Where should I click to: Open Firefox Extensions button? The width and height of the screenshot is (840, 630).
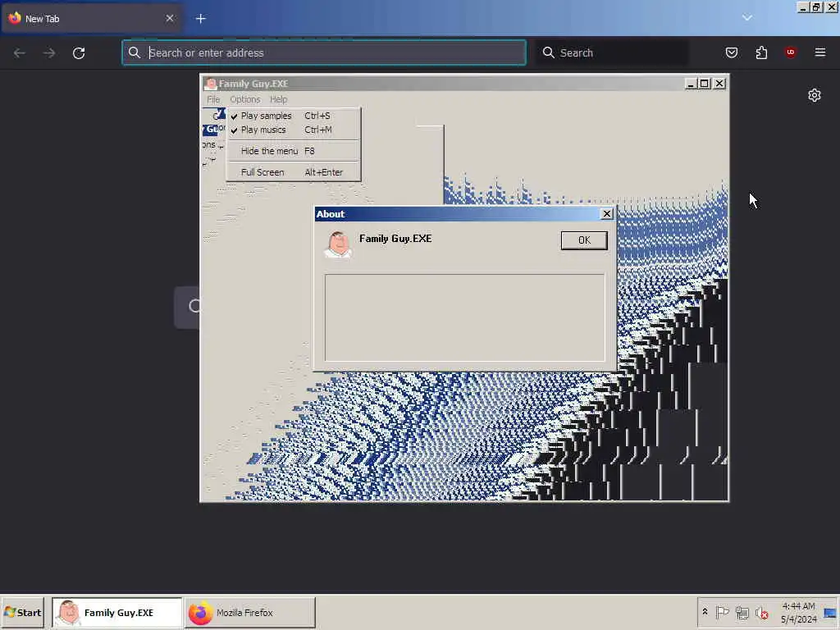click(x=761, y=52)
